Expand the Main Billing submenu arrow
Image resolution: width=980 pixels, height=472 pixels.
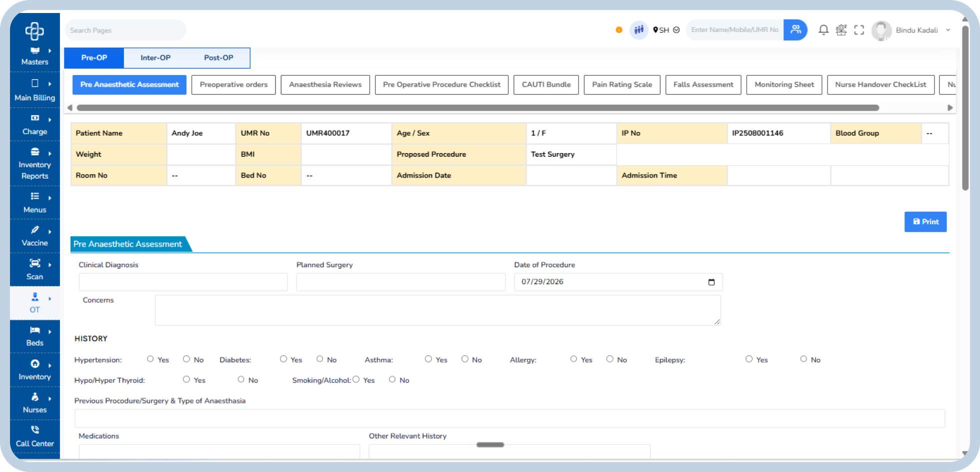pos(50,84)
